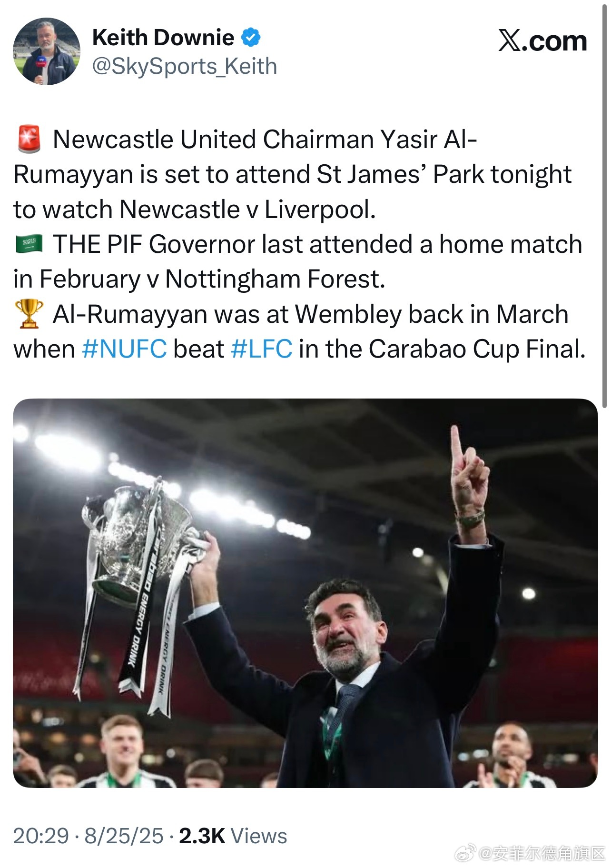This screenshot has width=611, height=868.
Task: Open the Carabao Cup trophy photo
Action: pyautogui.click(x=305, y=593)
